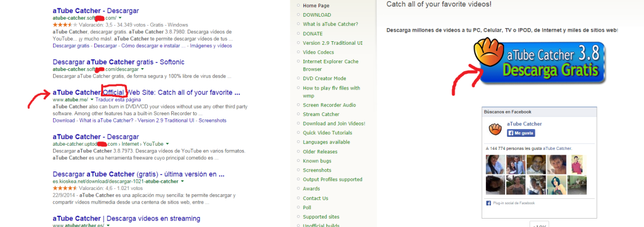Screen dimensions: 644x227
Task: Open aTube Catcher page name in Facebook widget
Action: (524, 124)
